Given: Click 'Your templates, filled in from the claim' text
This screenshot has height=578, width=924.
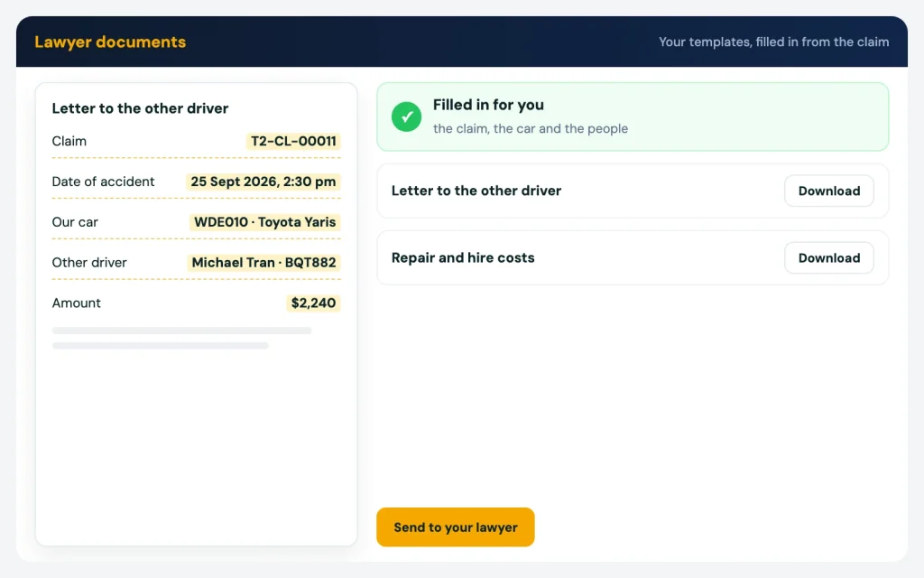Looking at the screenshot, I should coord(773,42).
